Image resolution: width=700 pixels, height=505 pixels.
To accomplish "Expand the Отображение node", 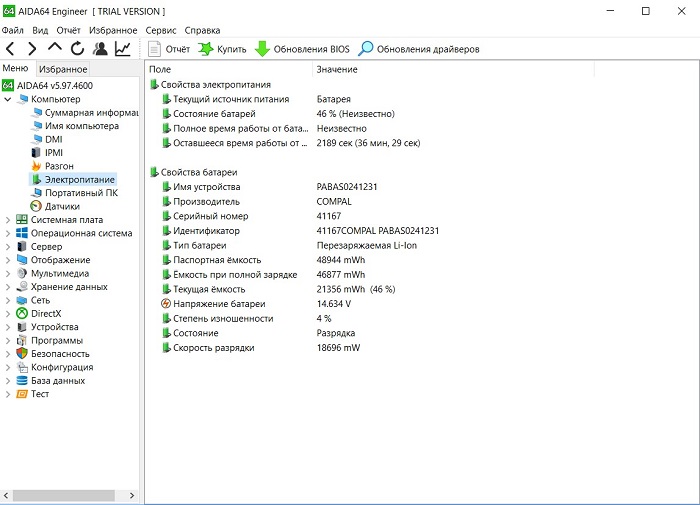I will coord(8,260).
